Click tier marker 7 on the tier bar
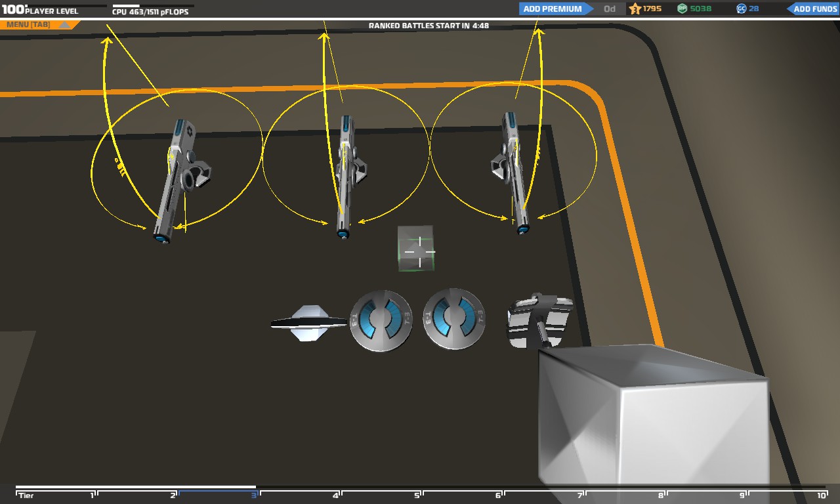 579,495
